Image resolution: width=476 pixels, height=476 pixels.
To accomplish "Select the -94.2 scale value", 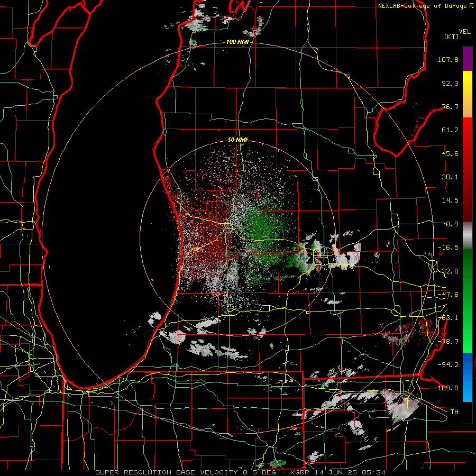I will 448,365.
